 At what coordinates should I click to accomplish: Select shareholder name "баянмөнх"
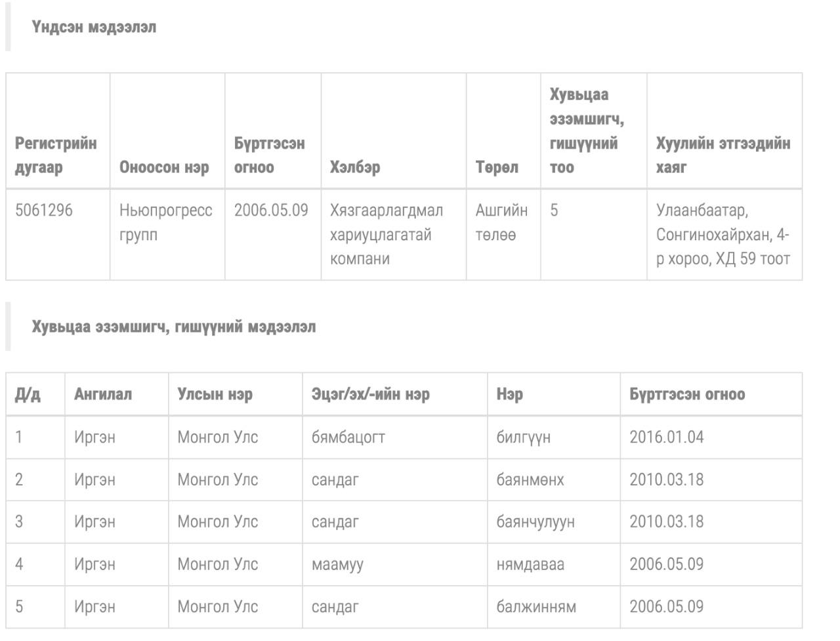click(530, 480)
